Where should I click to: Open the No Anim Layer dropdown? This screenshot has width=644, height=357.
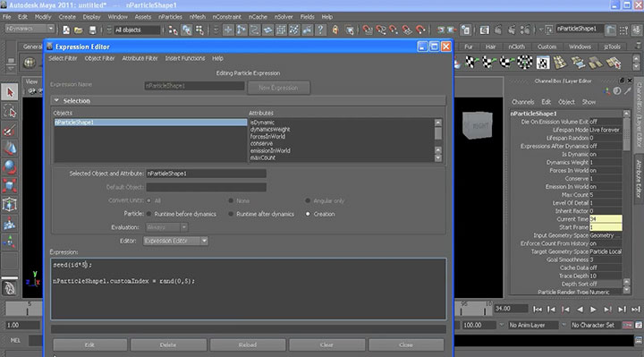[533, 325]
